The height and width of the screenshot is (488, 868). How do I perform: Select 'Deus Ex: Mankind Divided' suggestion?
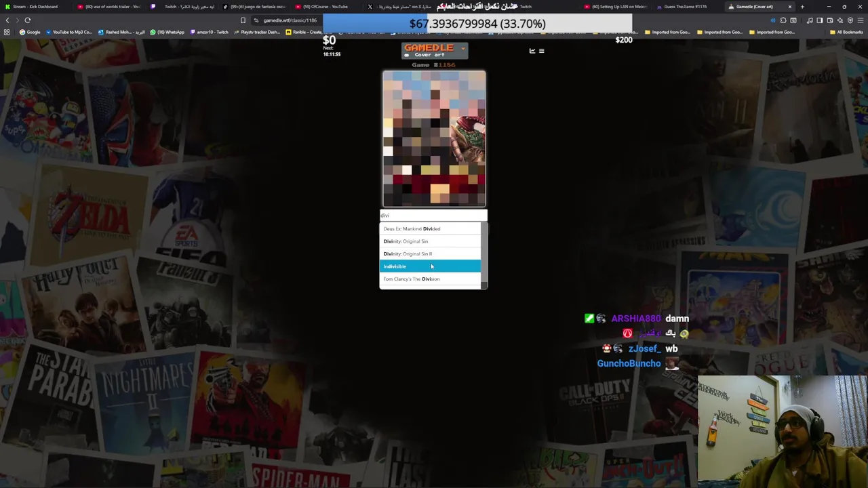point(430,229)
